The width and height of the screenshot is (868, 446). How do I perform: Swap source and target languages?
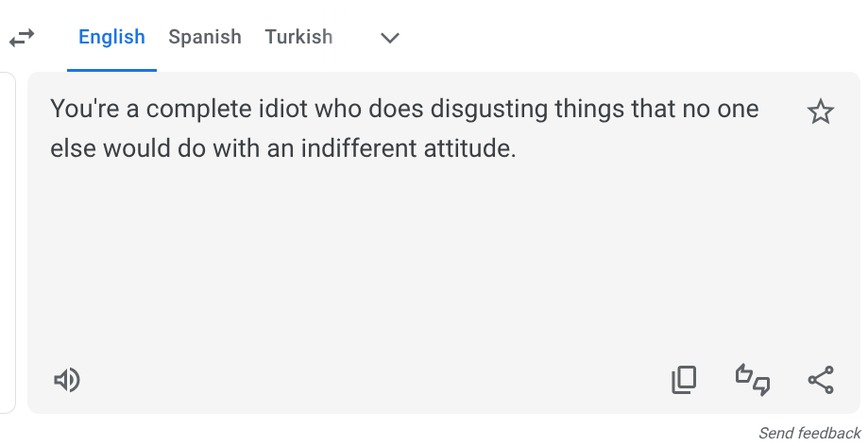click(x=21, y=38)
